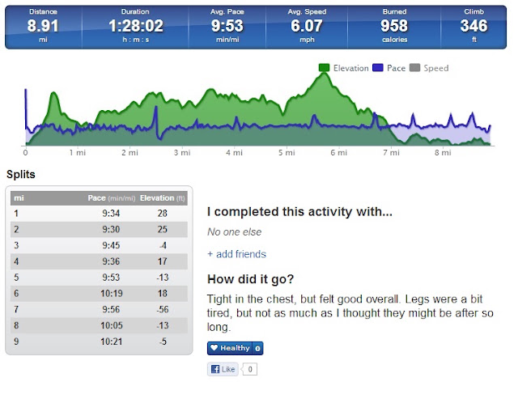Click the Facebook Like button
518x420 pixels.
(x=223, y=369)
